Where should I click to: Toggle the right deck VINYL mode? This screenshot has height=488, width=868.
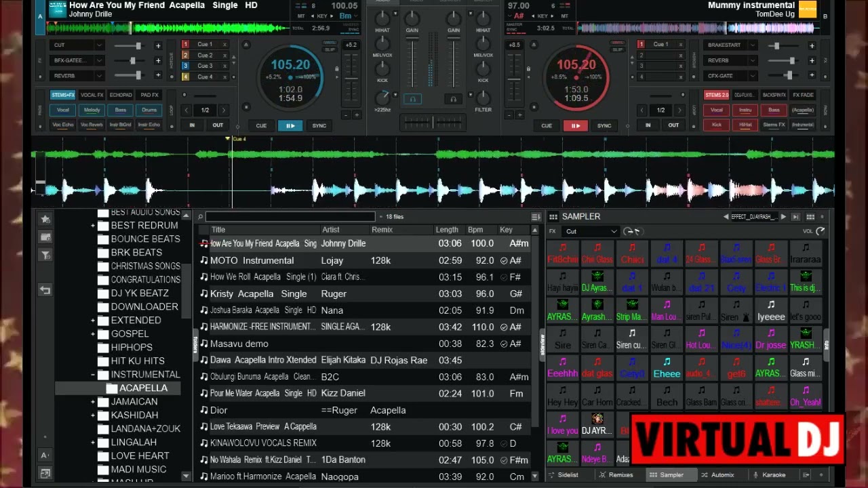(616, 43)
